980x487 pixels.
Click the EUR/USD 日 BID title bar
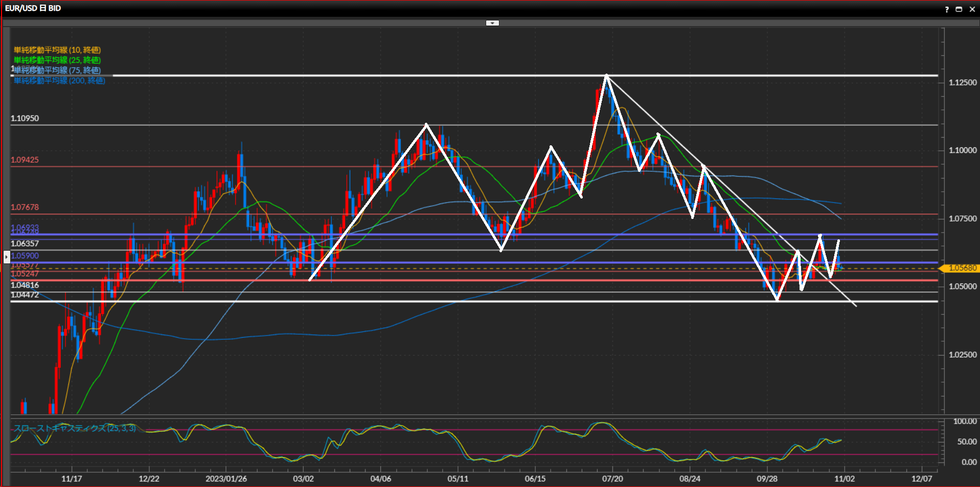[x=33, y=8]
